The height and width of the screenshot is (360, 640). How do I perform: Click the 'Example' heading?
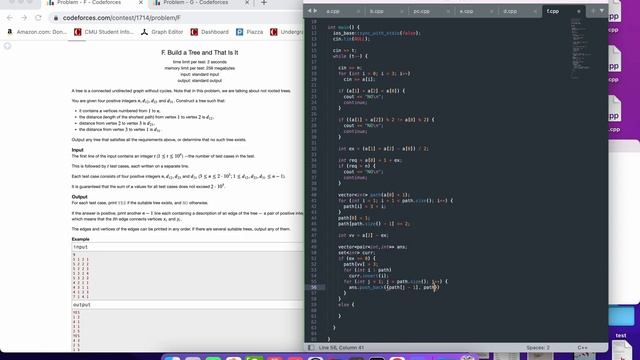pos(80,239)
